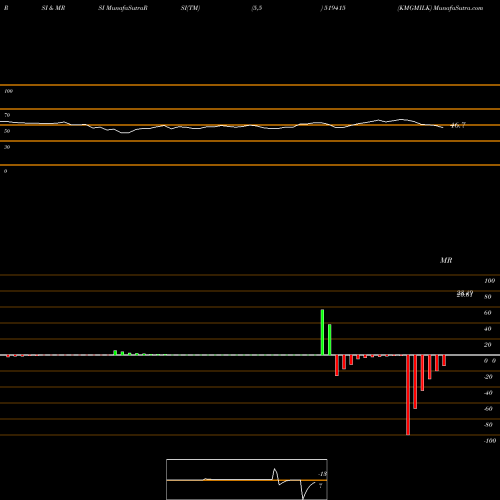Click the second, shorter tall green bar
This screenshot has height=500, width=500.
pyautogui.click(x=330, y=340)
